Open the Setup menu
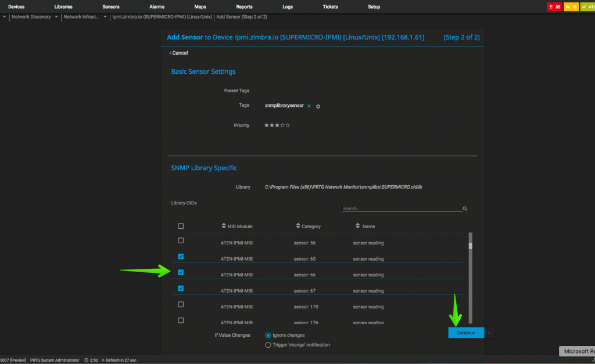 374,7
